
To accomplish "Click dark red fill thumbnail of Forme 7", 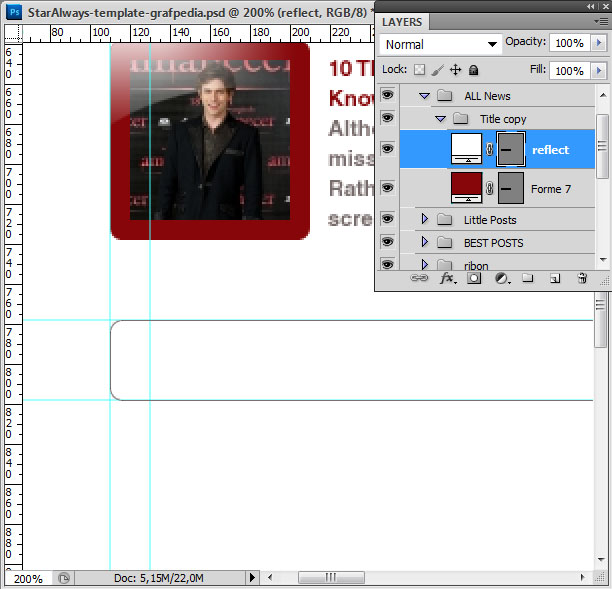I will point(466,188).
